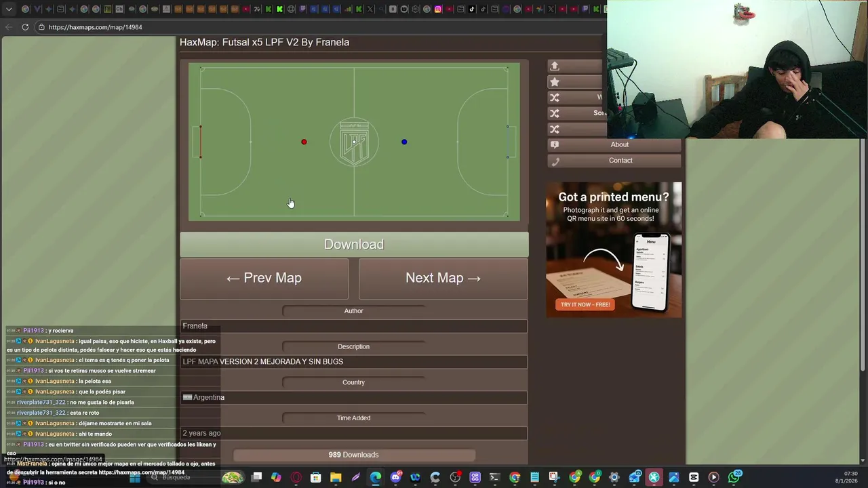Go to Next Map

(x=443, y=278)
